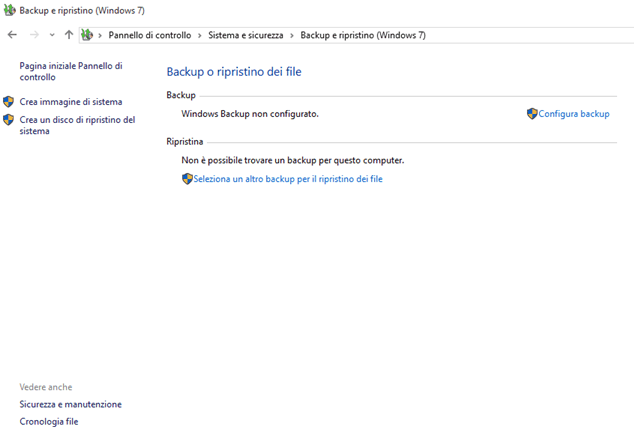Expand chevron after Pannello di controllo
This screenshot has height=441, width=634.
pos(199,36)
